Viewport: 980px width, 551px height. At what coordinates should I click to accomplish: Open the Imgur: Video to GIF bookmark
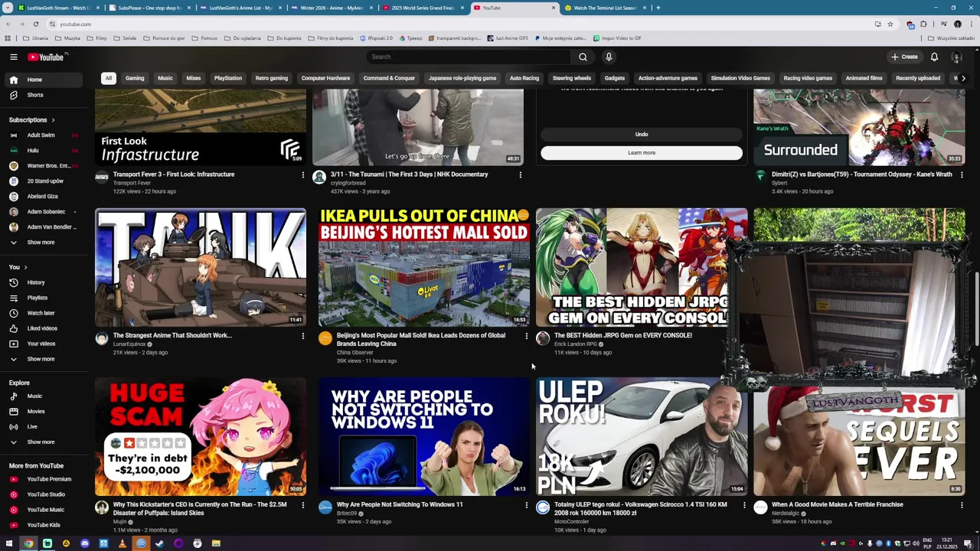point(617,38)
